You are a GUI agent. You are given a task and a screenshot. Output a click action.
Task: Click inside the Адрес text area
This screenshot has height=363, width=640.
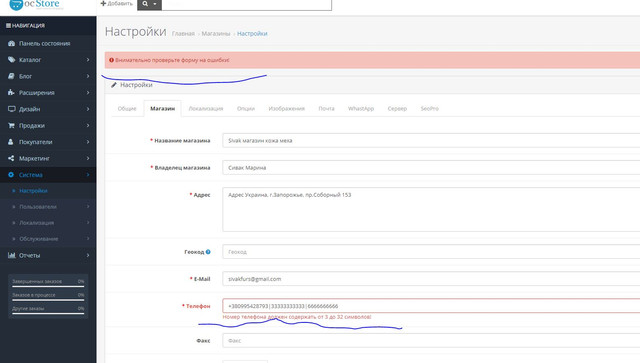(x=431, y=209)
